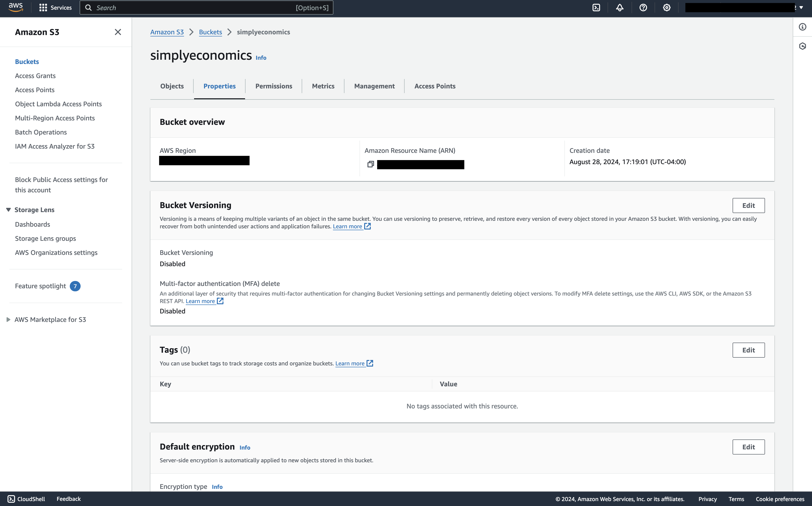Collapse the Storage Lens section
This screenshot has height=506, width=812.
click(8, 210)
